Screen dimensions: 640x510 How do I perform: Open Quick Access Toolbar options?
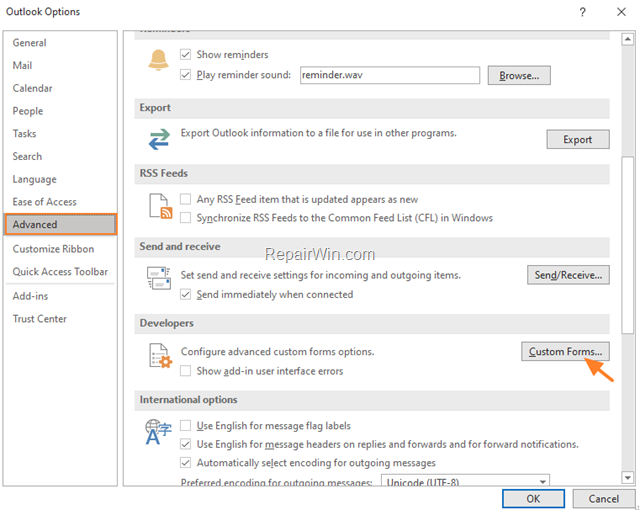tap(60, 272)
